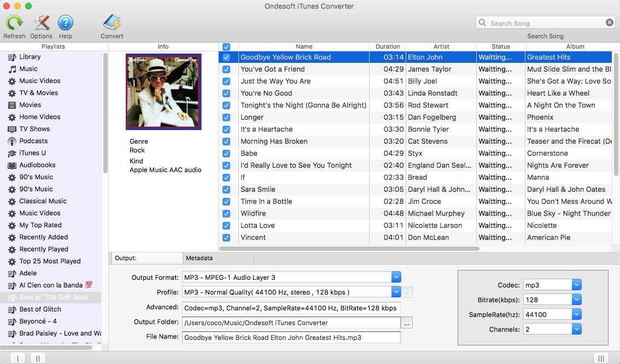Select Al Cien con la Banda playlist
Screen dimensions: 620x364
[51, 285]
